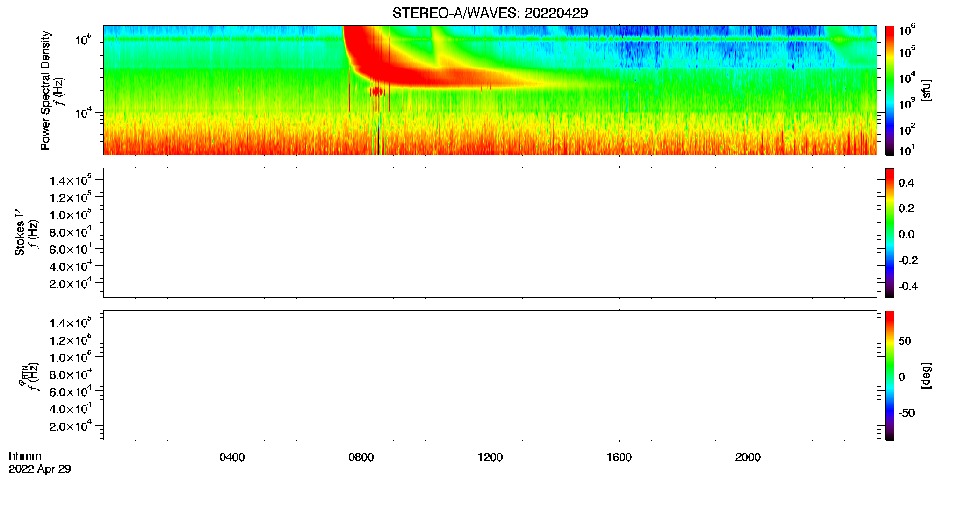The height and width of the screenshot is (505, 980).
Task: Click the title STEREO-A/WAVES: 20220429
Action: [x=490, y=13]
